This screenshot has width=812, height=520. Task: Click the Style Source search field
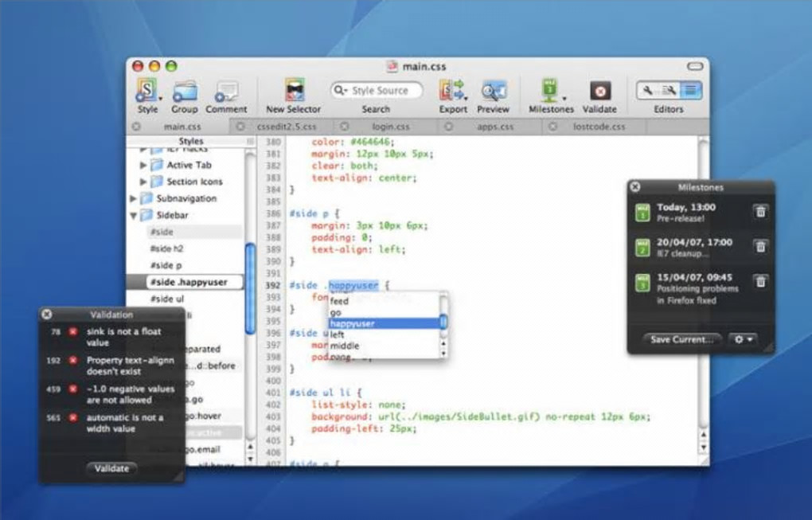click(x=377, y=91)
